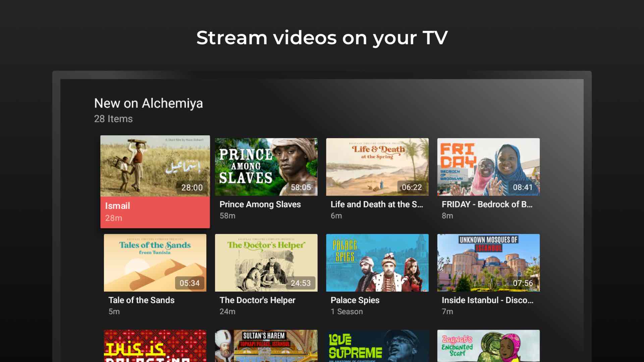Click the Palace Spies title text
644x362 pixels.
click(x=355, y=300)
